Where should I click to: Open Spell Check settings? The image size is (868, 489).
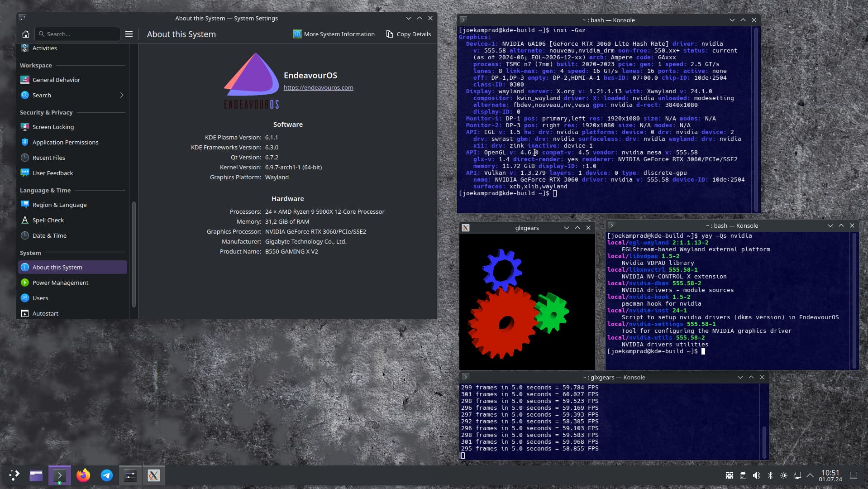pos(72,220)
